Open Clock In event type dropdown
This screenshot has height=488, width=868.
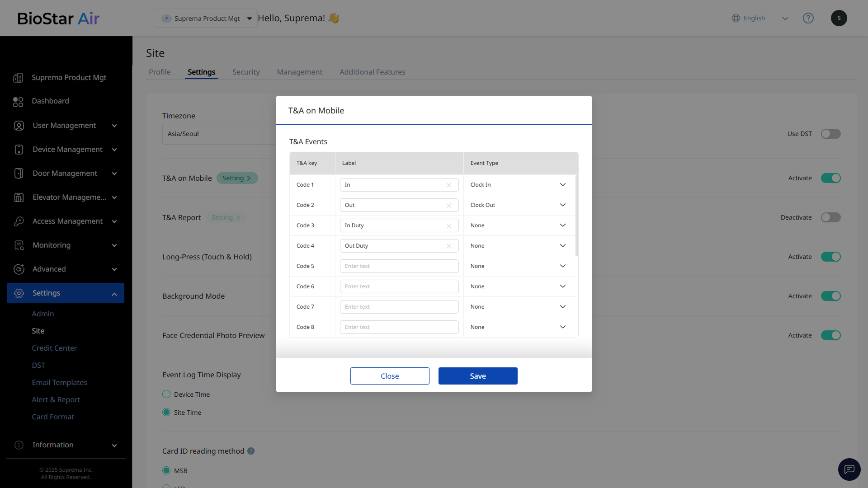tap(518, 185)
